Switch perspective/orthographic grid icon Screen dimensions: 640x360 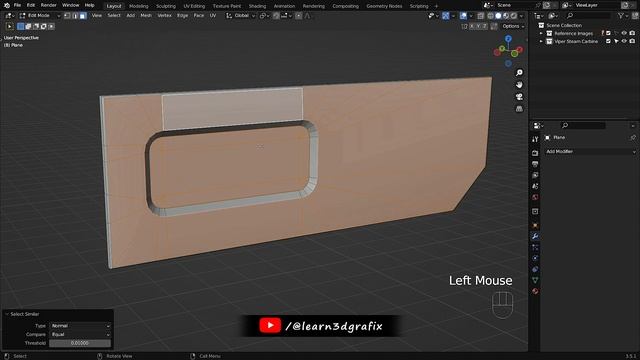click(519, 109)
